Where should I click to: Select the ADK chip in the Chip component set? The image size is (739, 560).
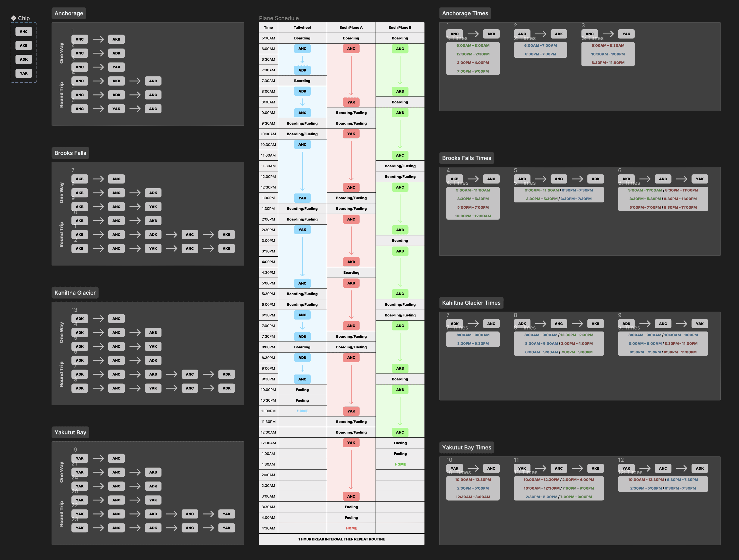[24, 59]
